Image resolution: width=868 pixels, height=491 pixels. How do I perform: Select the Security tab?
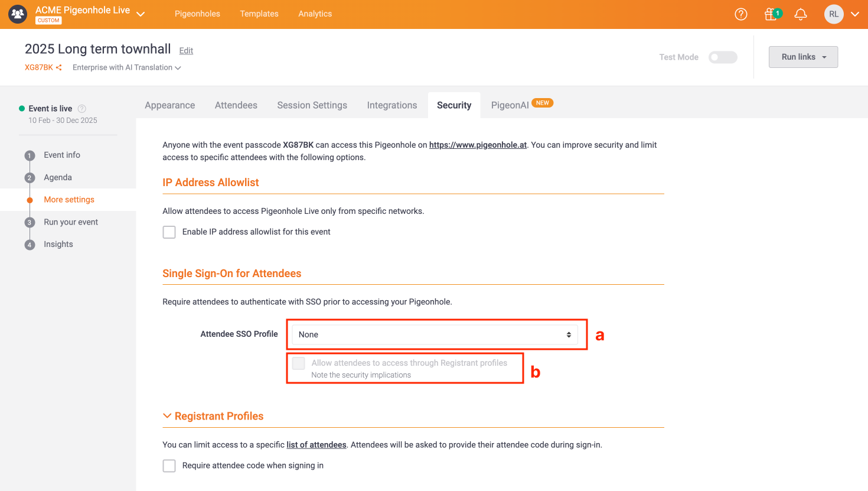click(x=454, y=105)
